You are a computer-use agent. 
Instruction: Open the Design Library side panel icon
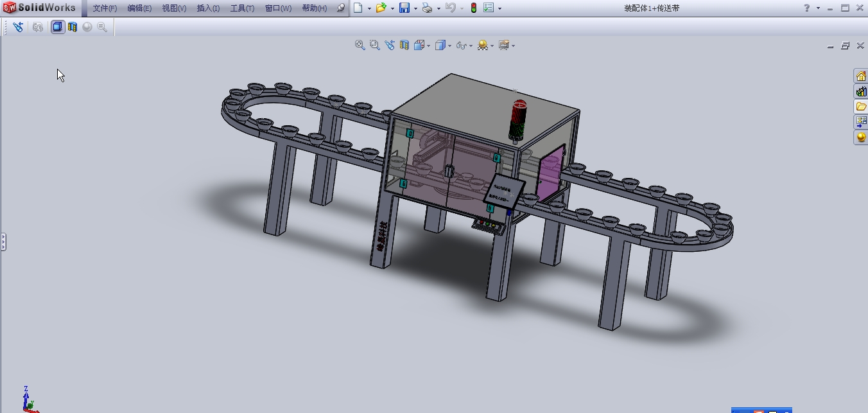click(x=861, y=91)
